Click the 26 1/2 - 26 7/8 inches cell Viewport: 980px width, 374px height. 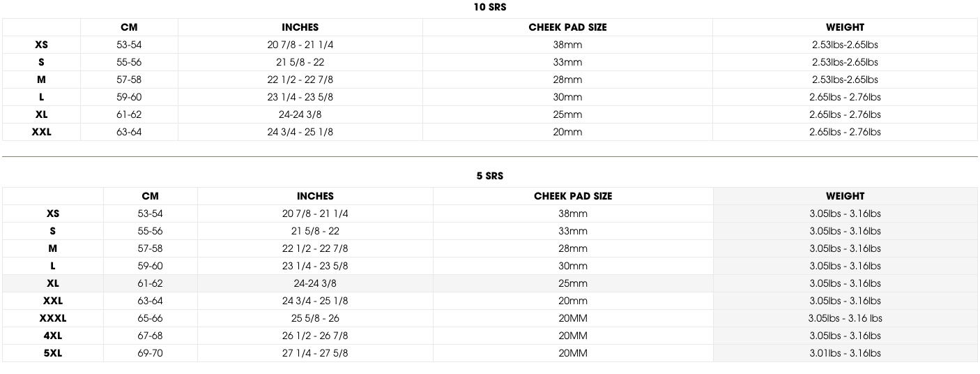point(315,336)
